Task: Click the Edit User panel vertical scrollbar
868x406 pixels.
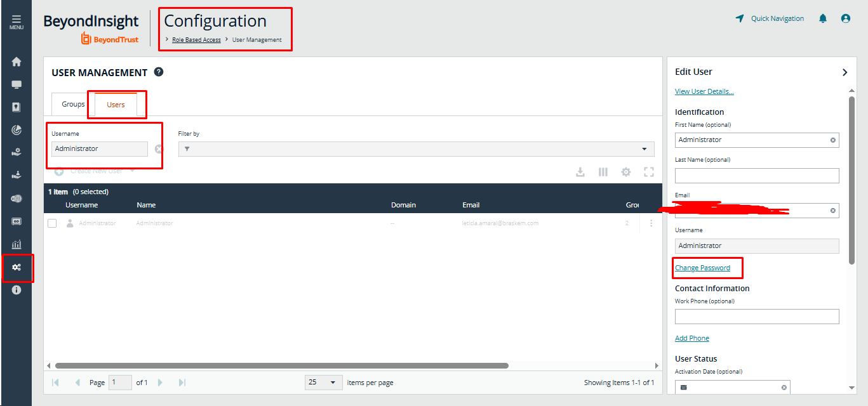Action: [852, 180]
